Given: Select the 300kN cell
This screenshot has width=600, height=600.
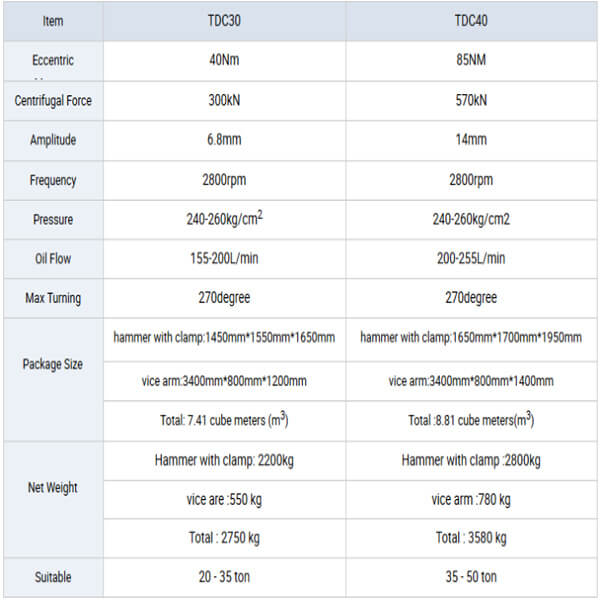Looking at the screenshot, I should pyautogui.click(x=223, y=101).
